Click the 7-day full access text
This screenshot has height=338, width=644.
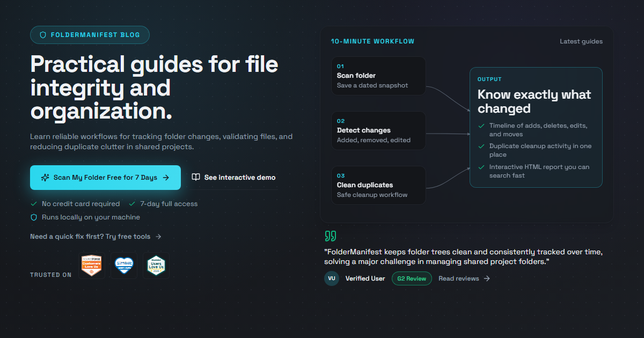[x=169, y=204]
